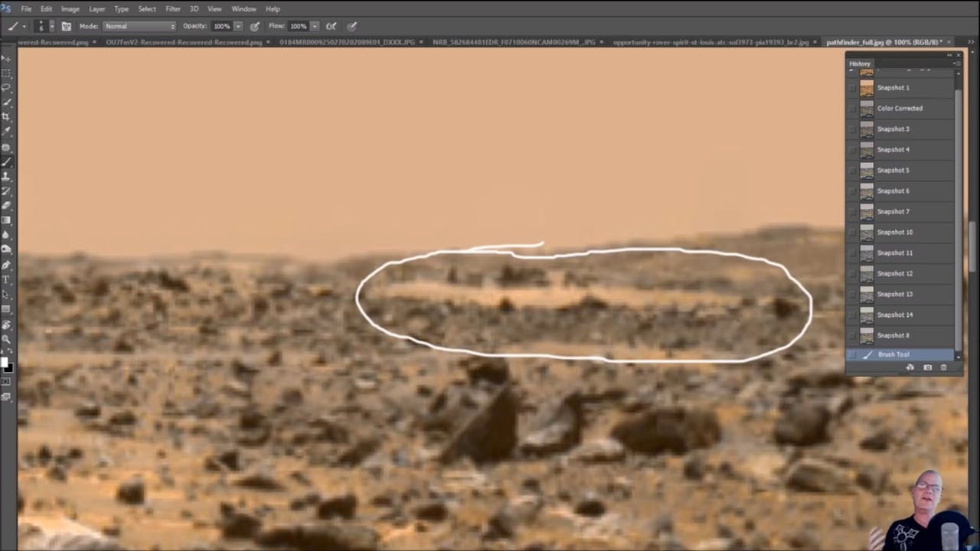Switch to the Eraser tool

coord(6,205)
